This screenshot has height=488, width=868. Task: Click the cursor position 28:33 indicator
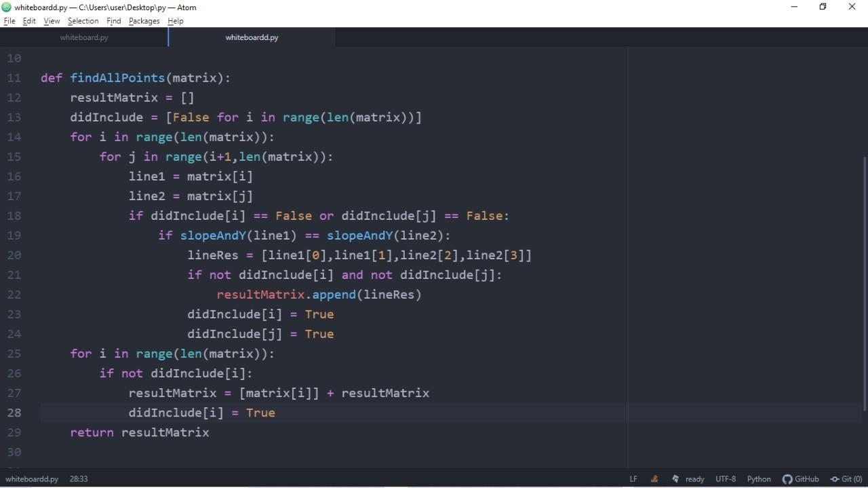coord(78,478)
